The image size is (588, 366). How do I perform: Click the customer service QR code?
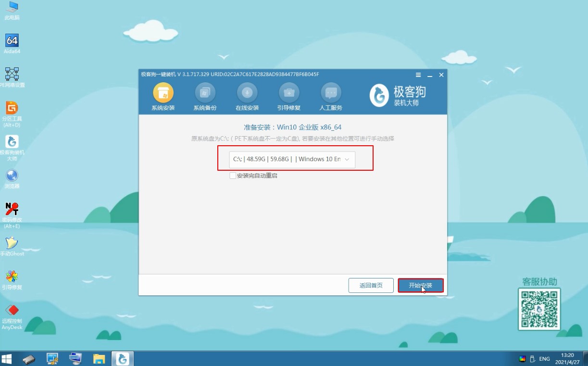coord(539,309)
